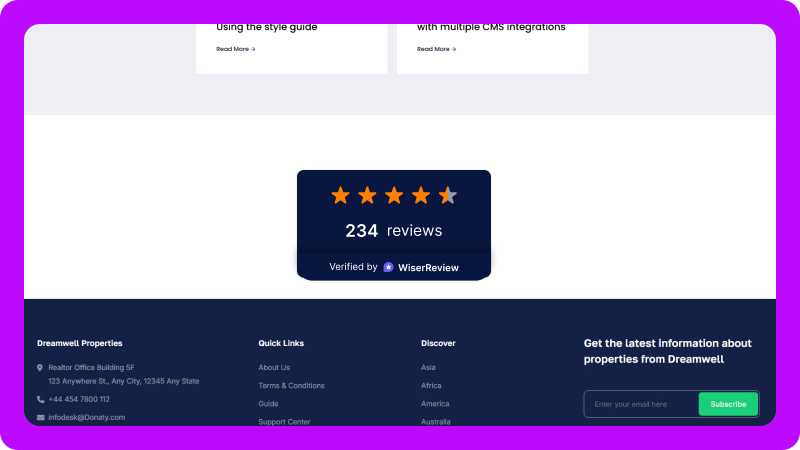This screenshot has height=450, width=800.
Task: Select Asia under Discover
Action: (x=429, y=368)
